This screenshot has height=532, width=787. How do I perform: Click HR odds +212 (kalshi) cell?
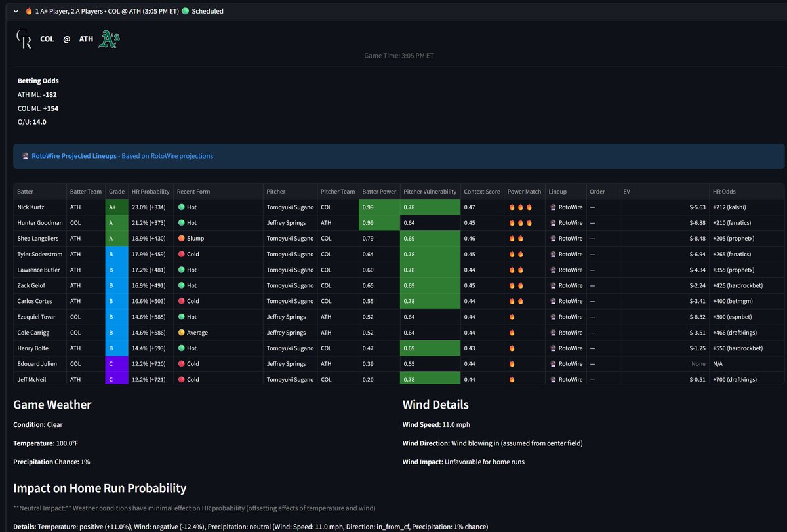(746, 207)
